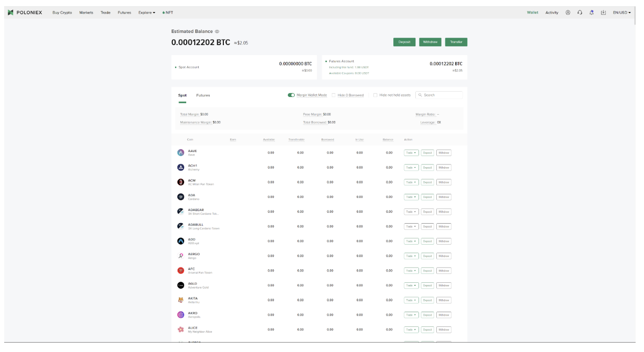Check the Hide 0 Borrowed box
This screenshot has width=644, height=352.
(x=334, y=95)
